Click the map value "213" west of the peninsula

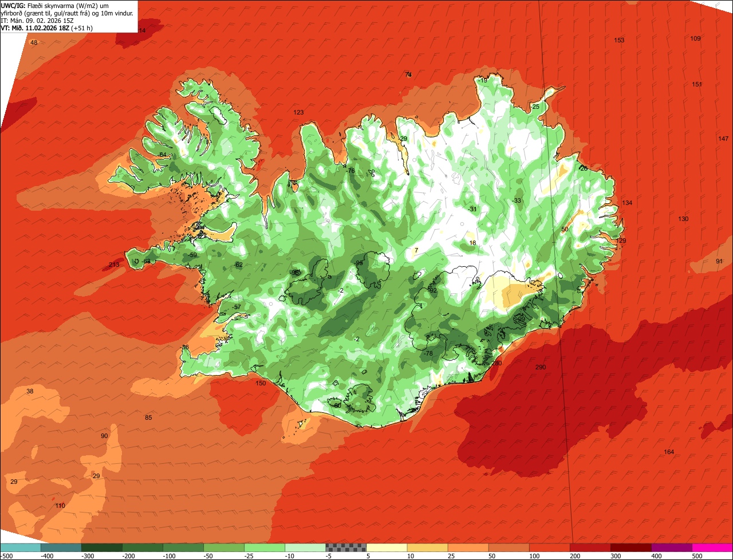coord(114,265)
